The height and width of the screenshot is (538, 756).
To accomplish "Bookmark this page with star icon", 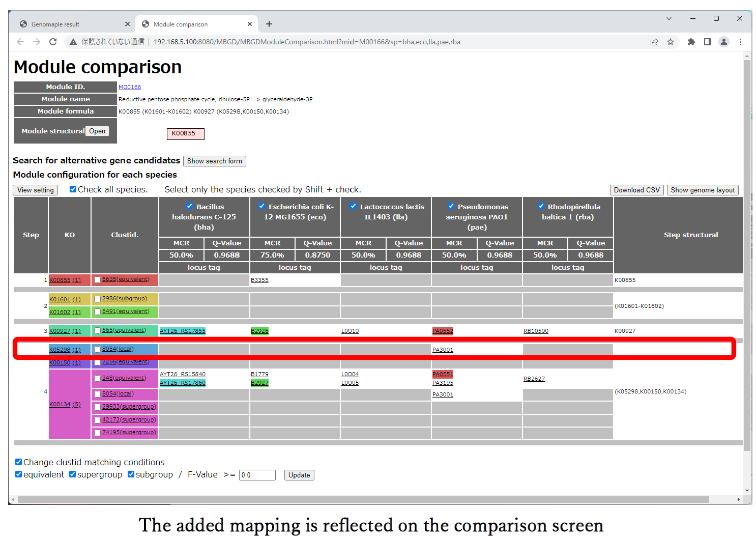I will (671, 42).
